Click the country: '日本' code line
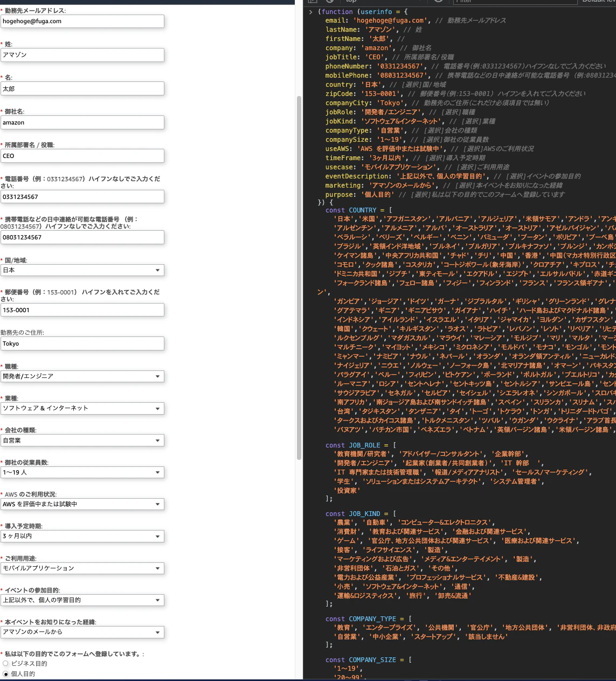This screenshot has width=616, height=681. tap(386, 85)
